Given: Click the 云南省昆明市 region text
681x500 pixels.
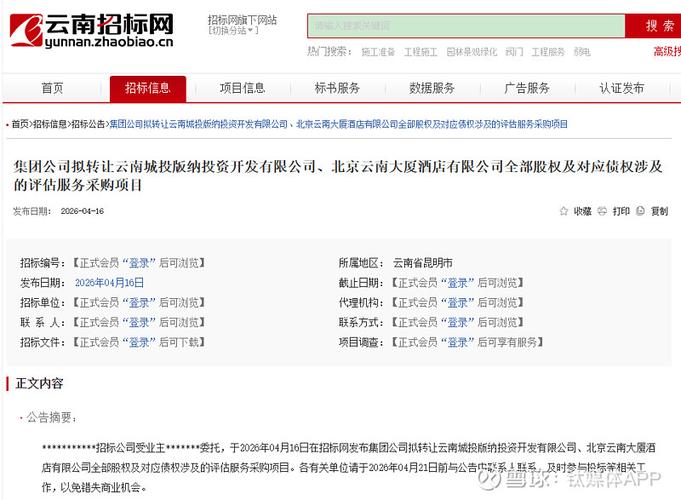Looking at the screenshot, I should (x=423, y=263).
